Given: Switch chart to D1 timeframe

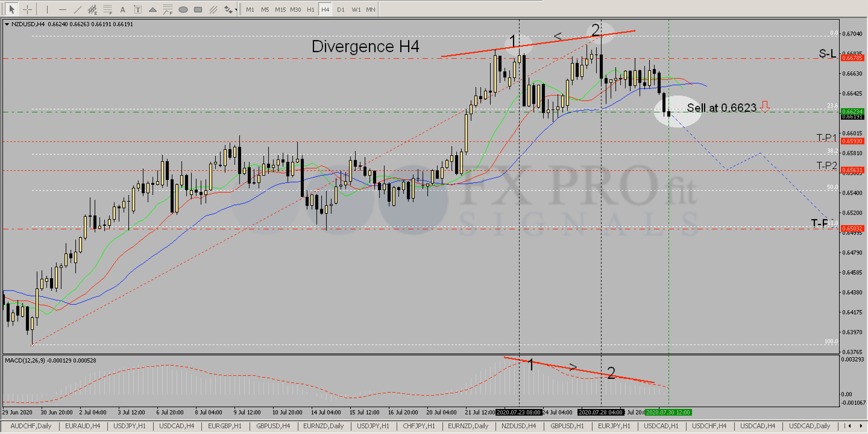Looking at the screenshot, I should tap(341, 9).
